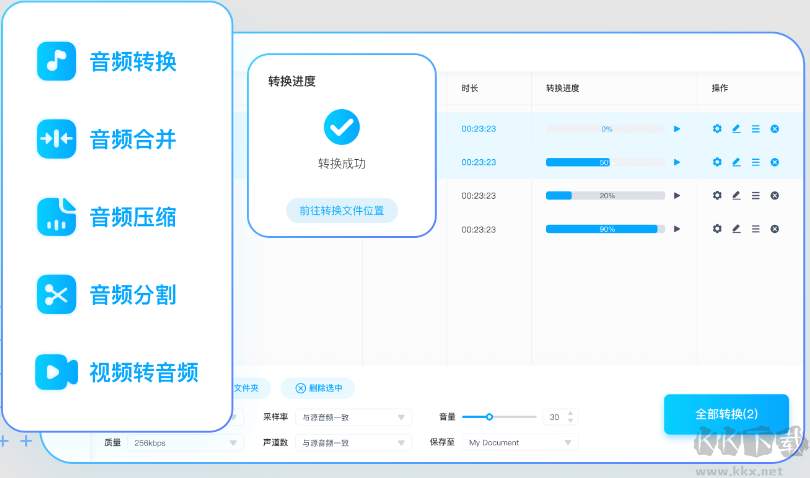Increase volume with the stepper up arrow

click(570, 412)
